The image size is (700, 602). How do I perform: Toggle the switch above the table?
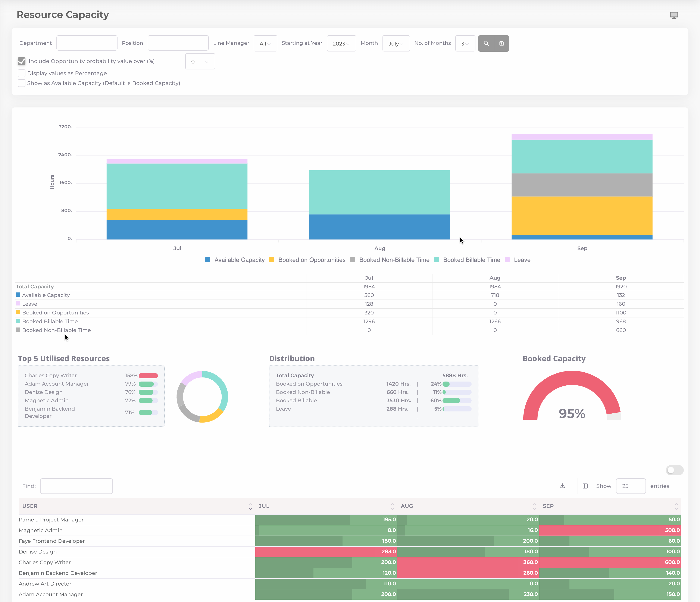[x=674, y=470]
